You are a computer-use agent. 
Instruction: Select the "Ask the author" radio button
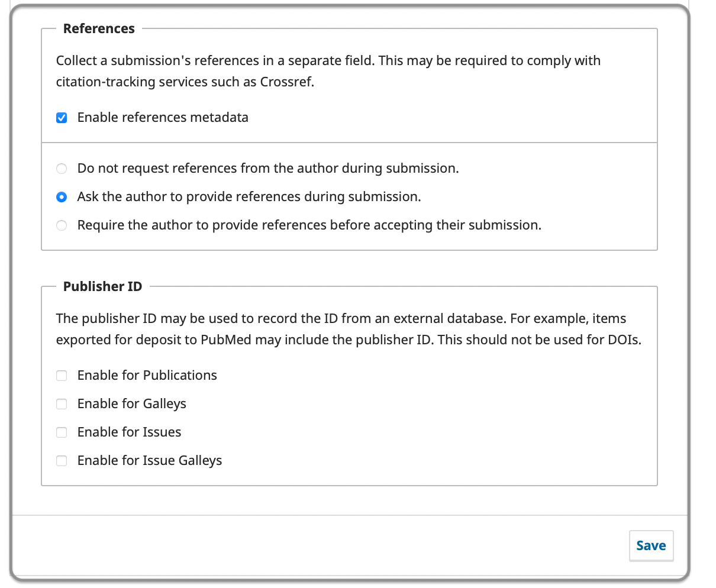pyautogui.click(x=62, y=197)
